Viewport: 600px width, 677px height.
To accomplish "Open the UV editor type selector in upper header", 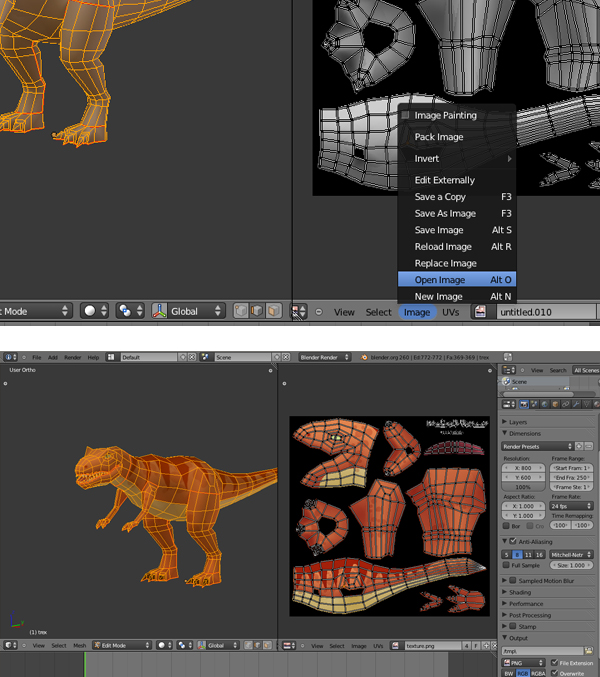I will tap(299, 311).
